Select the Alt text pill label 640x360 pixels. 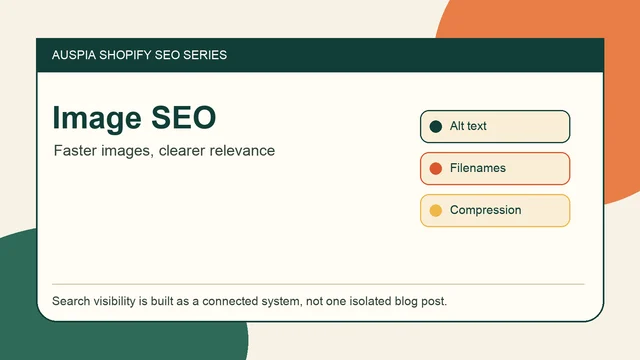(x=468, y=126)
